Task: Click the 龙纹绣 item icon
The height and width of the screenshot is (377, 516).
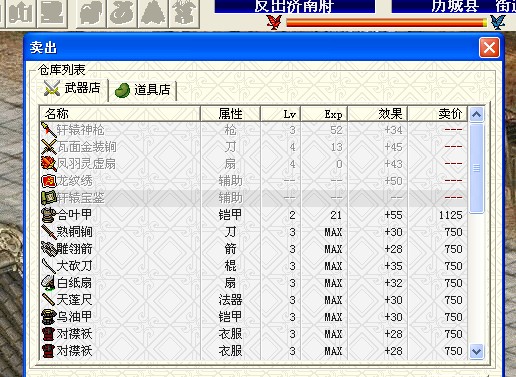Action: coord(49,181)
